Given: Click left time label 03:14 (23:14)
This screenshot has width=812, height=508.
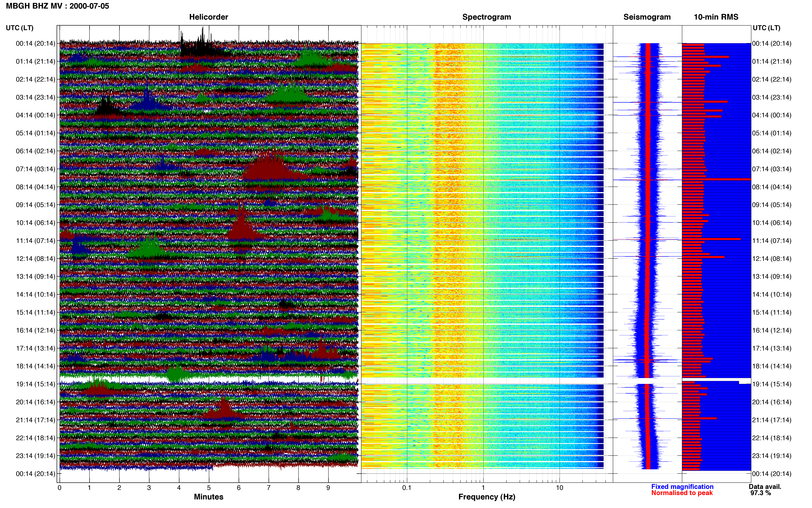Looking at the screenshot, I should point(36,97).
